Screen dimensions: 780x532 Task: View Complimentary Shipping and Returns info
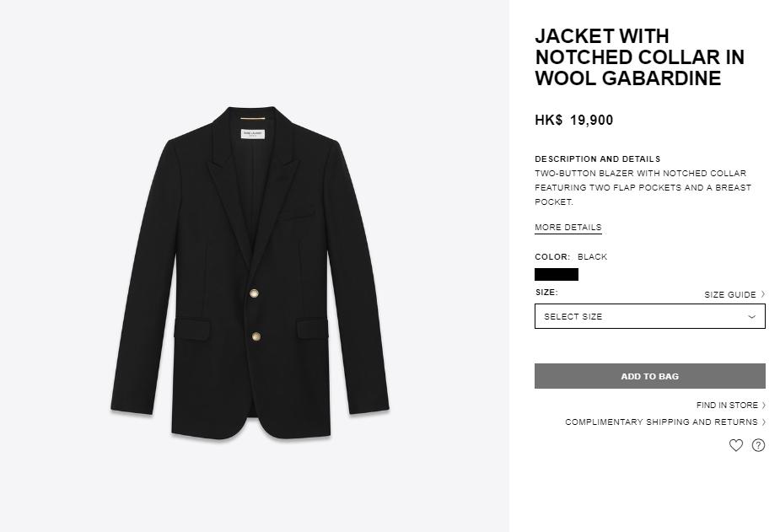pyautogui.click(x=661, y=422)
